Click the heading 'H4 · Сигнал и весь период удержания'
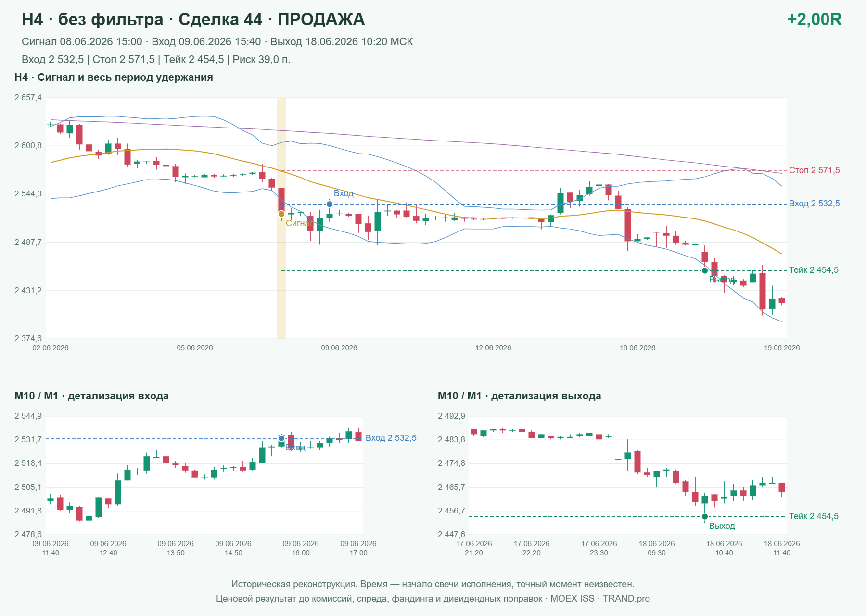 (114, 77)
